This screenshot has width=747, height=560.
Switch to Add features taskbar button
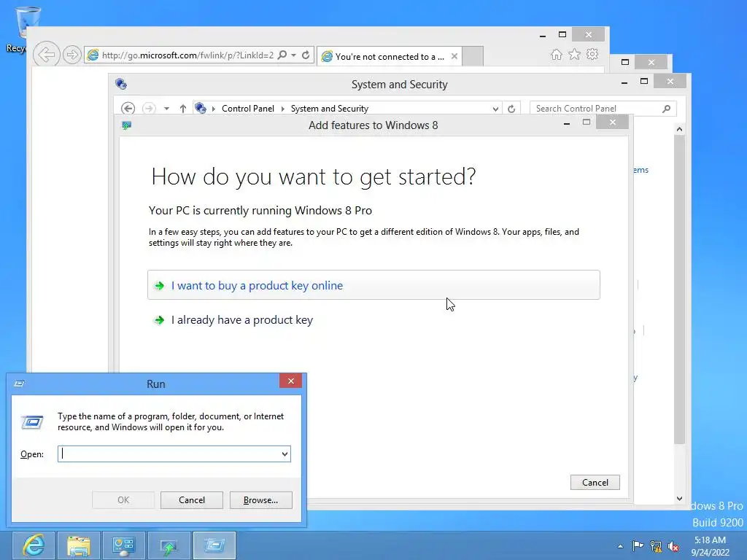click(169, 545)
